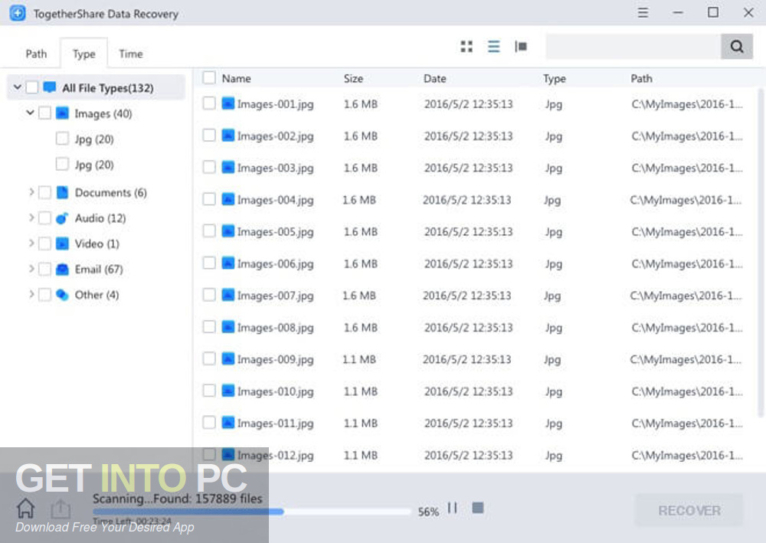Image resolution: width=766 pixels, height=543 pixels.
Task: Expand the Email category
Action: 31,269
